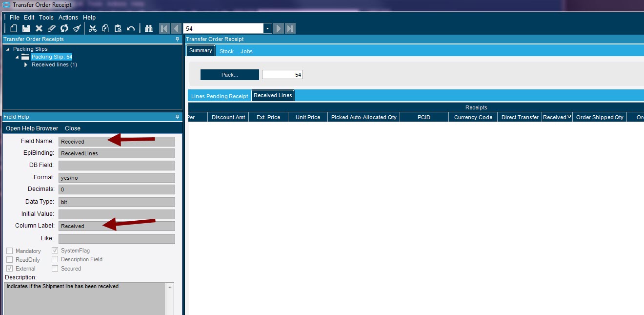The height and width of the screenshot is (315, 644).
Task: Undo the last change with undo arrow
Action: (x=131, y=29)
